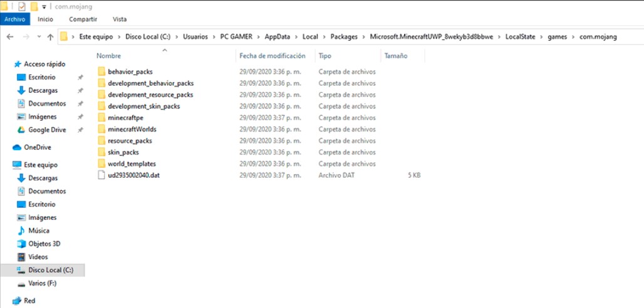Open OneDrive in navigation pane
This screenshot has width=644, height=308.
pos(38,147)
